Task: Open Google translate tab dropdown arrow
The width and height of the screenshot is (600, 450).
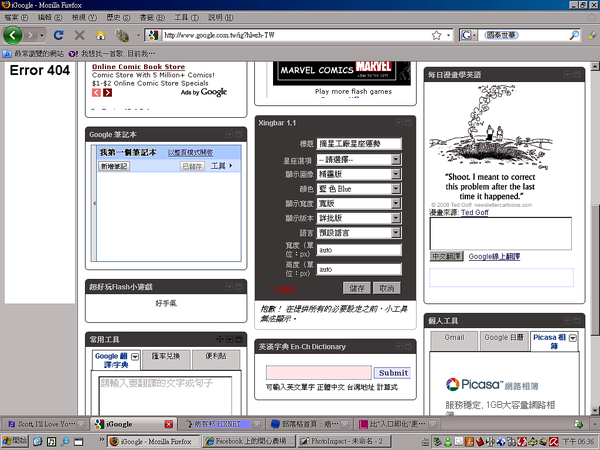Action: tap(135, 357)
